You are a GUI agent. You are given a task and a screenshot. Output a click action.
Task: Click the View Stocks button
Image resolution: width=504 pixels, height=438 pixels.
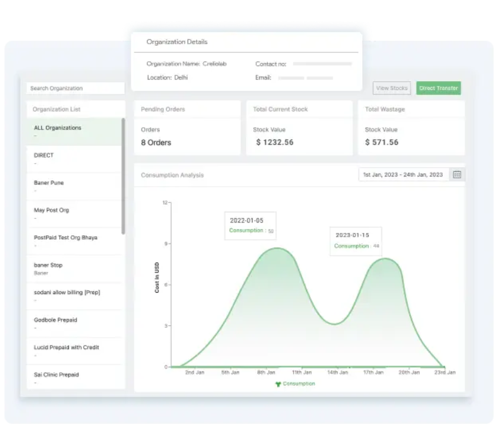(x=392, y=88)
